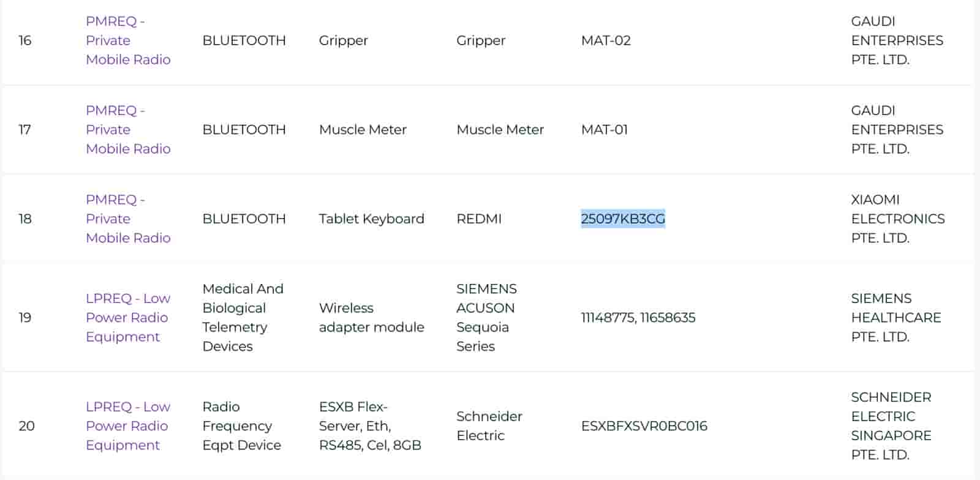980x480 pixels.
Task: Click Medical And Biological Telemetry Devices cell
Action: pos(243,317)
